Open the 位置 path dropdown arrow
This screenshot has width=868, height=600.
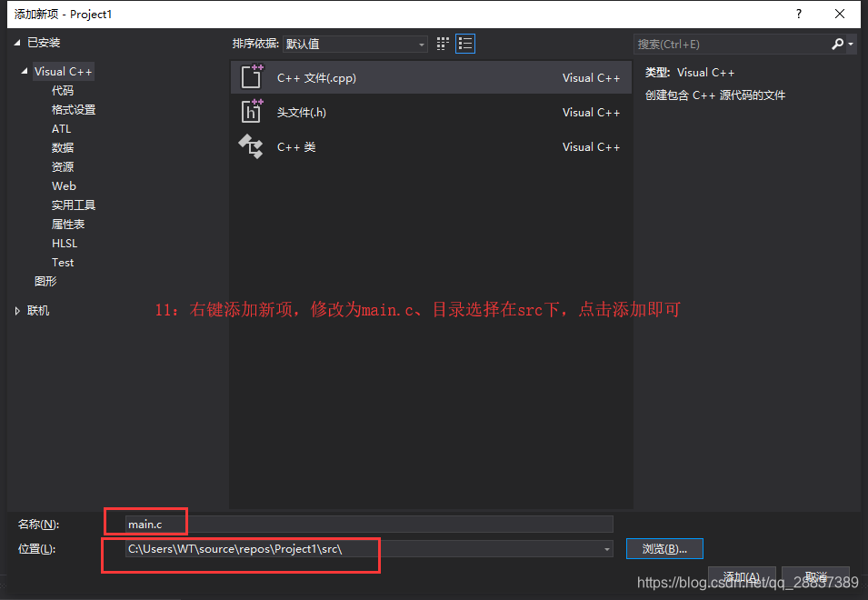(x=607, y=549)
